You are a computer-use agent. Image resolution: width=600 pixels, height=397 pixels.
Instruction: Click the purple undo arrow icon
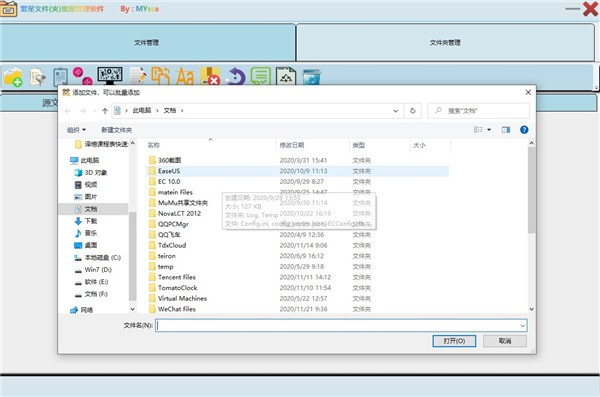coord(235,76)
